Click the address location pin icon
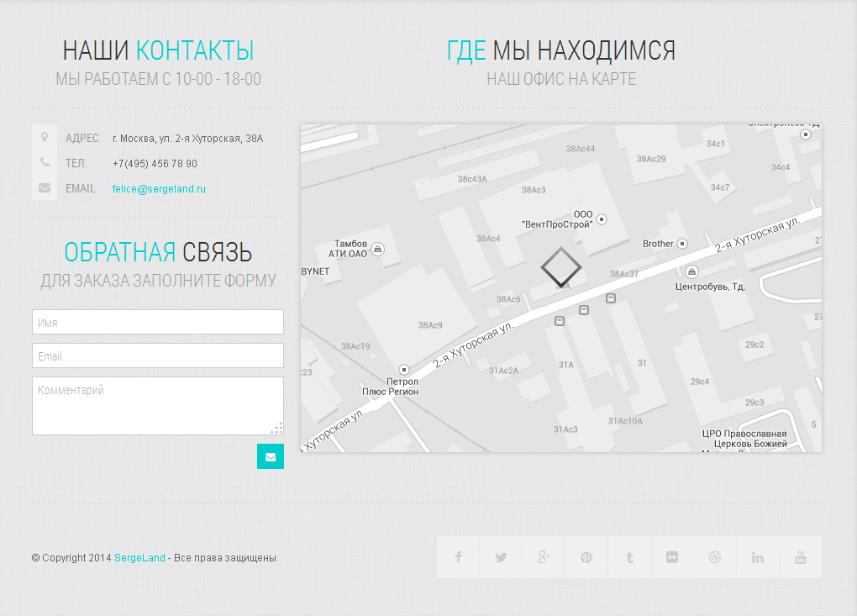This screenshot has width=857, height=616. [x=45, y=138]
